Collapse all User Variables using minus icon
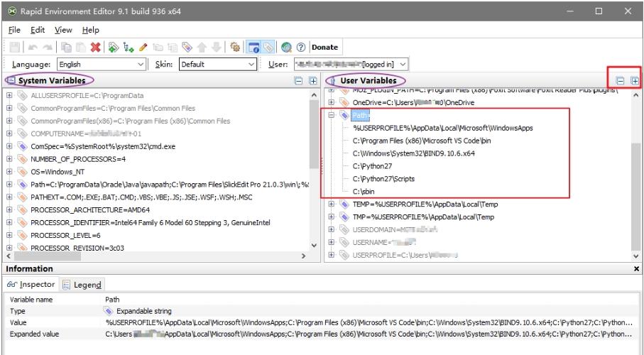The image size is (644, 355). pyautogui.click(x=620, y=80)
